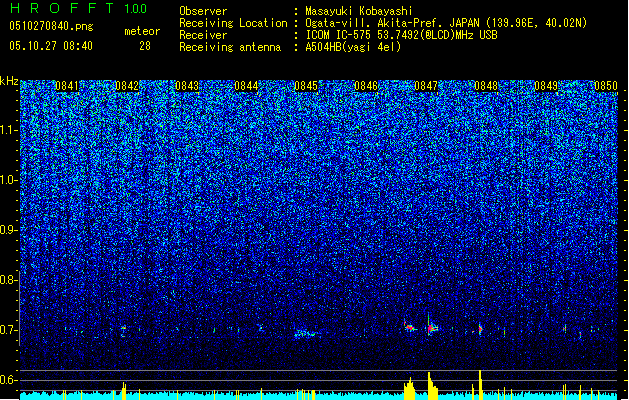The height and width of the screenshot is (400, 629).
Task: Click the 0850 time marker
Action: coord(606,86)
